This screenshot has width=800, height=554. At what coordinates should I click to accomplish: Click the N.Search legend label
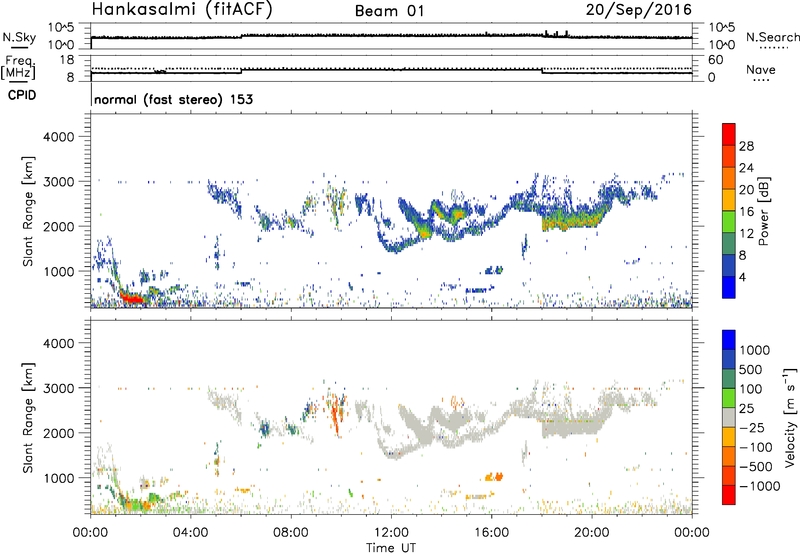point(772,37)
